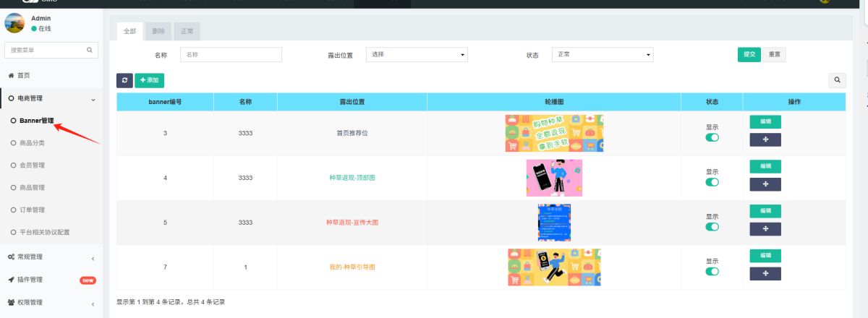The height and width of the screenshot is (318, 868).
Task: Click the 添加 add button
Action: pos(149,80)
